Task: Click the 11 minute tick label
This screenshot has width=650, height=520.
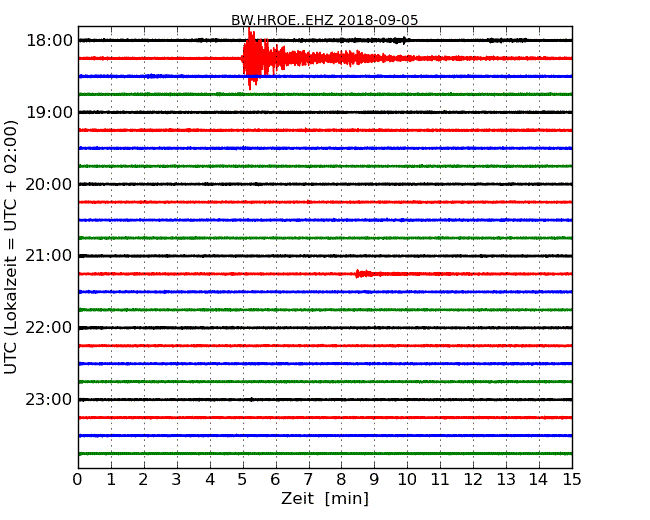Action: tap(440, 480)
